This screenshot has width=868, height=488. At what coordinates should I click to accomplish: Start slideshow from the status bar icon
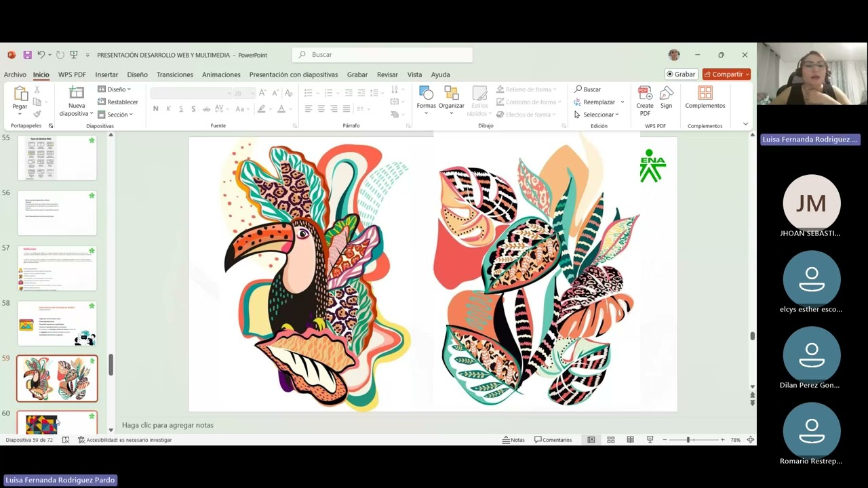pyautogui.click(x=650, y=440)
